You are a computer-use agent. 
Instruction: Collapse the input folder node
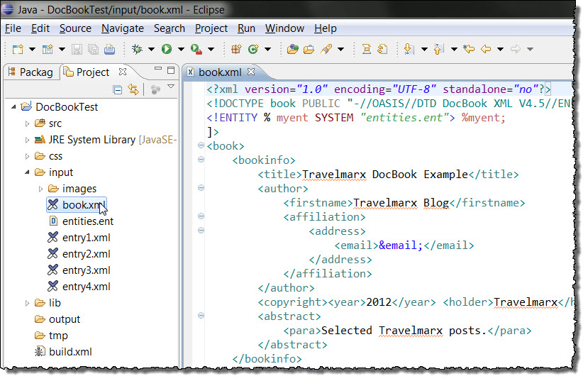click(27, 172)
